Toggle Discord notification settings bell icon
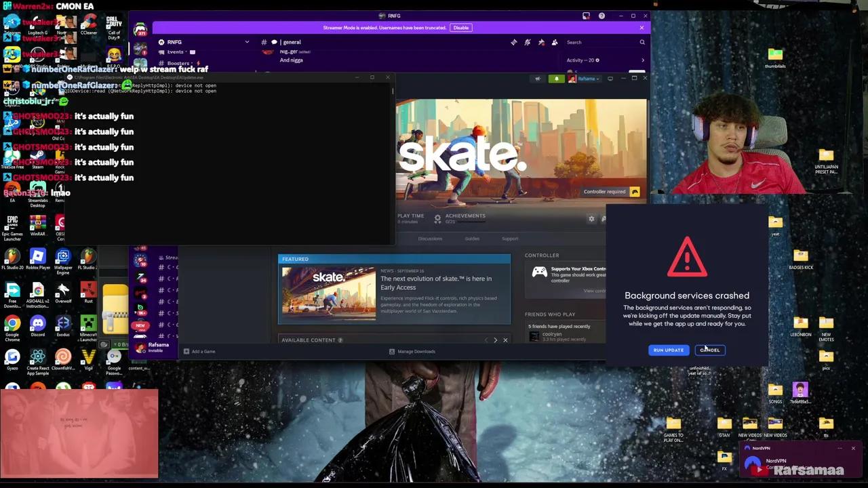 click(x=528, y=42)
